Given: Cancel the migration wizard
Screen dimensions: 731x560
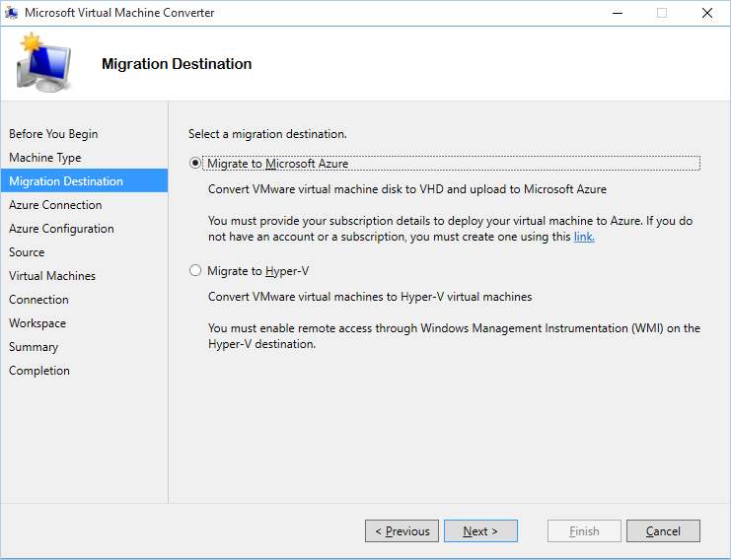Looking at the screenshot, I should pos(663,531).
